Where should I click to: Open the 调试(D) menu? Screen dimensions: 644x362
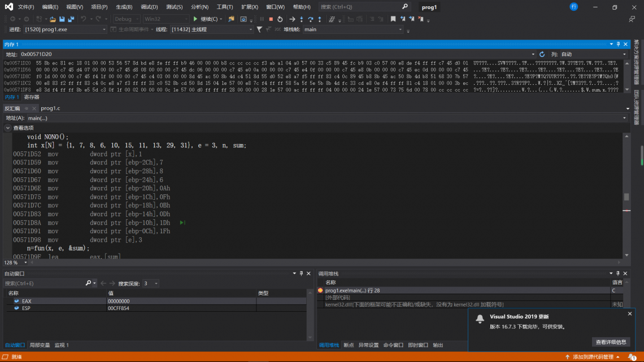[149, 7]
